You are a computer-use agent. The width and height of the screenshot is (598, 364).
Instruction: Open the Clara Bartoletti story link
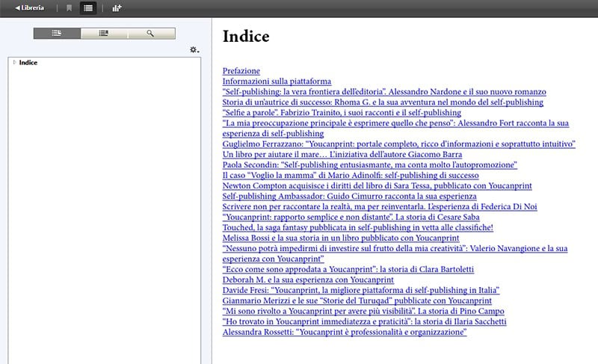point(348,269)
